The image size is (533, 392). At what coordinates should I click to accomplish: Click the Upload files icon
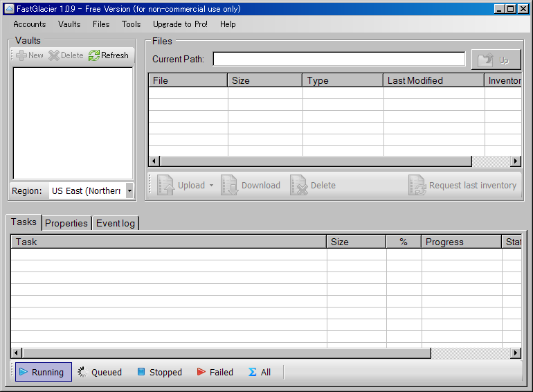(x=166, y=186)
